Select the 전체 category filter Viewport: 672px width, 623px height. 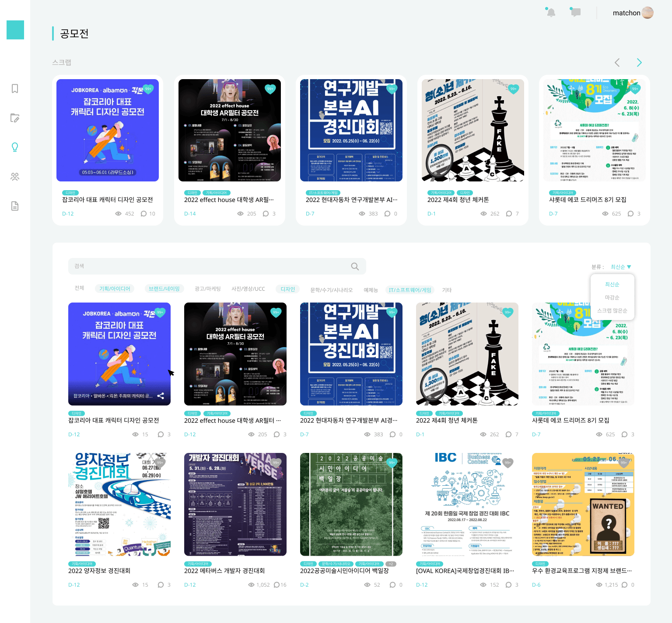[79, 288]
